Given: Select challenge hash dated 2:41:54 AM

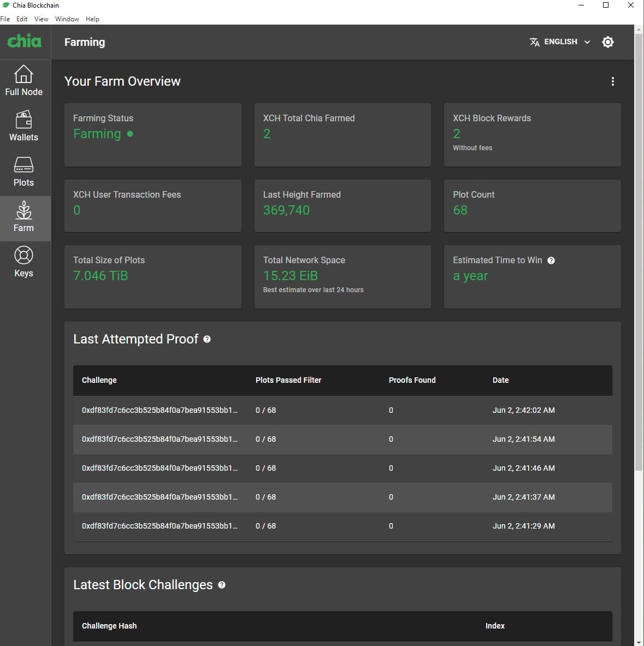Looking at the screenshot, I should pyautogui.click(x=160, y=439).
